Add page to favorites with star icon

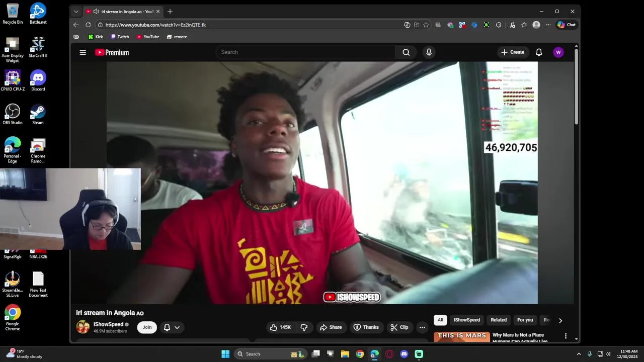click(426, 25)
